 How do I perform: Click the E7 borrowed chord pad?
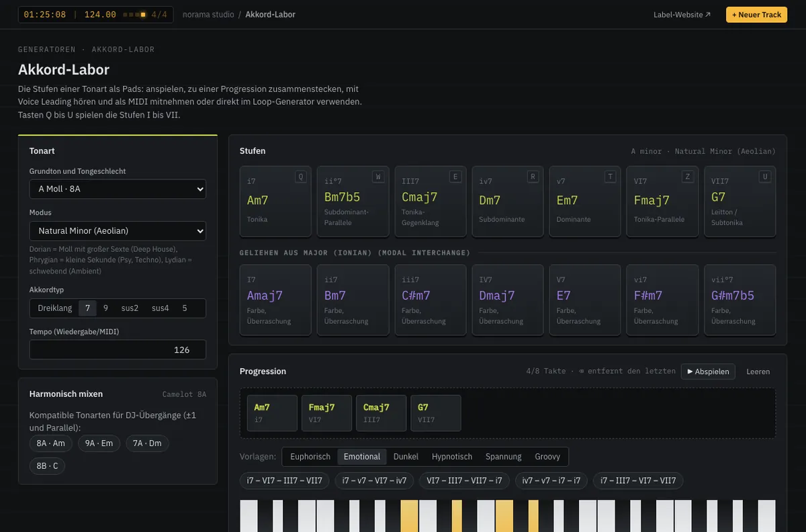[x=585, y=300]
